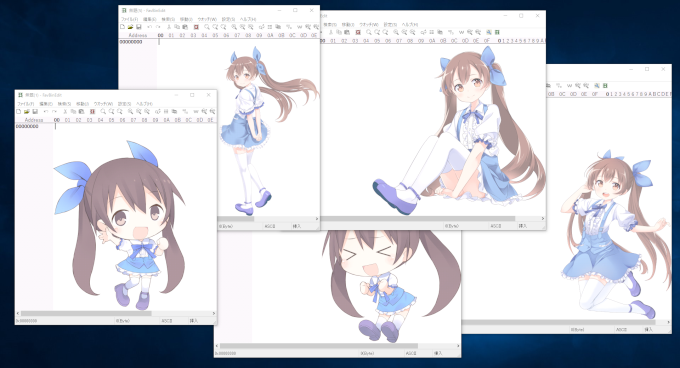Image resolution: width=680 pixels, height=368 pixels.
Task: Open 設定 menu in top-right seated-girl window
Action: [390, 25]
